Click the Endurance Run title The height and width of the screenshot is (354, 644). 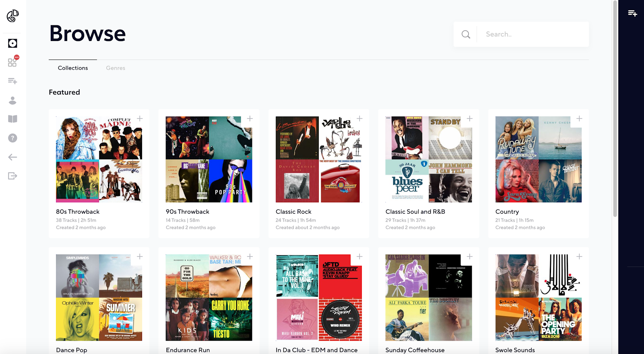click(188, 350)
